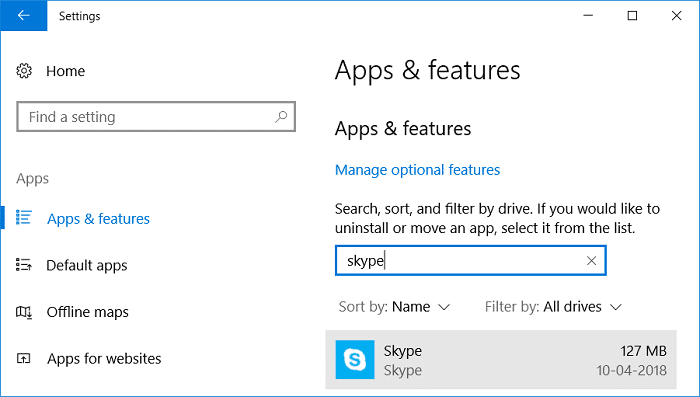Open Apps for websites section
The image size is (700, 397).
click(104, 359)
